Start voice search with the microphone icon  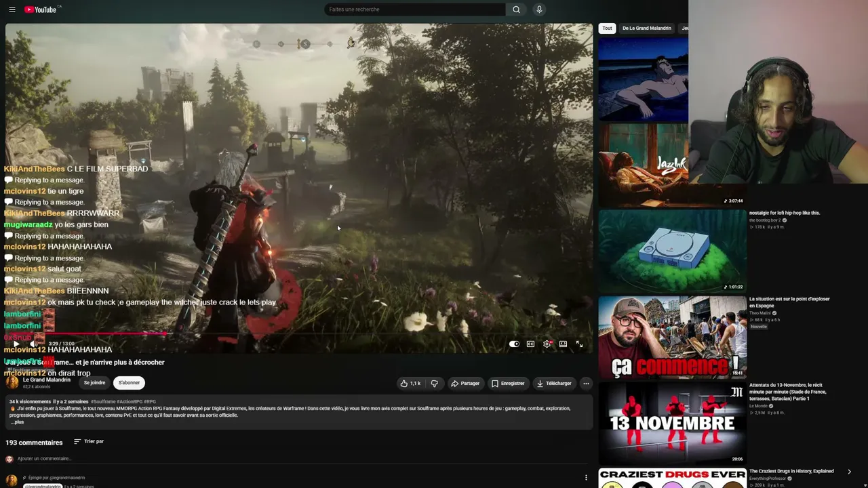click(x=539, y=9)
